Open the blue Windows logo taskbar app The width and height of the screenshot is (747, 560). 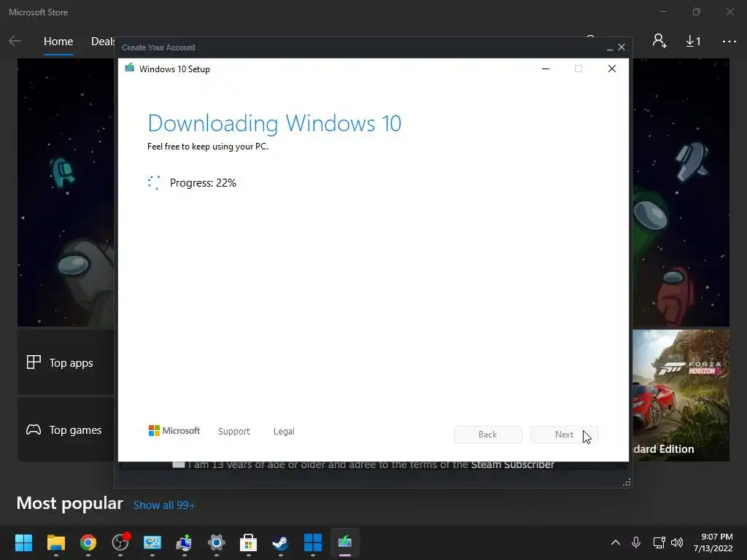click(312, 542)
